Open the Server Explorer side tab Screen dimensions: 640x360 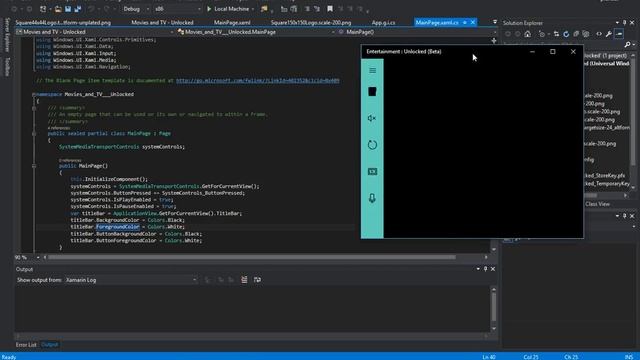[7, 35]
